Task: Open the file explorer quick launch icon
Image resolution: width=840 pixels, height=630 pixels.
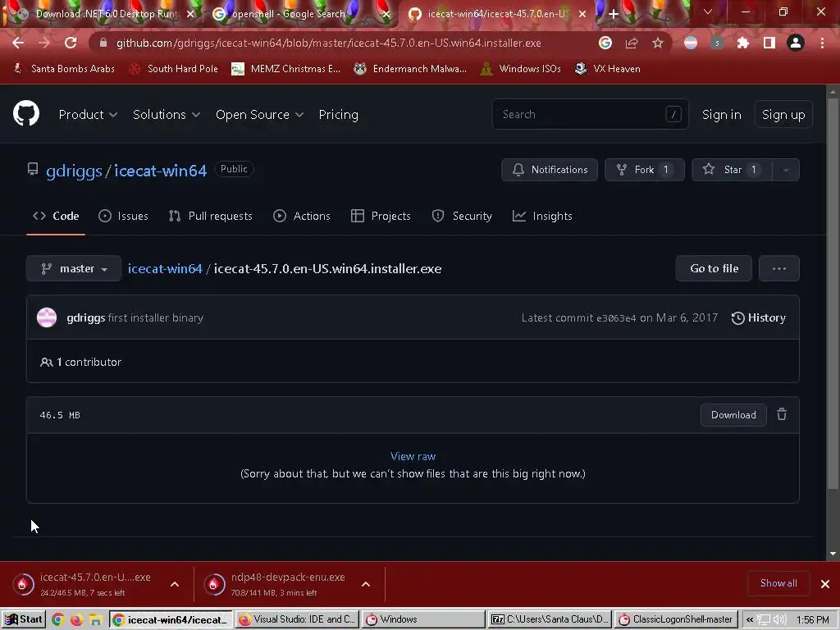Action: 95,620
